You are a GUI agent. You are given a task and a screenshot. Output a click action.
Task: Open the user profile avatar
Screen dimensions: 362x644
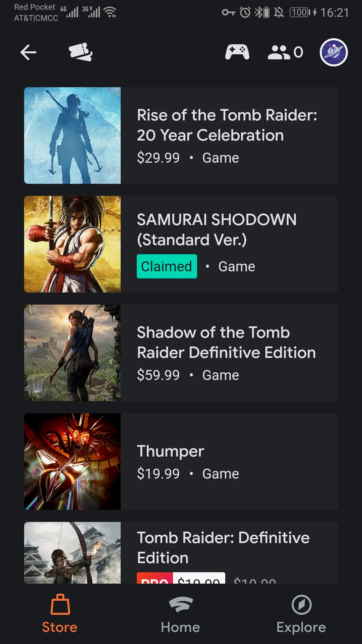(x=334, y=52)
